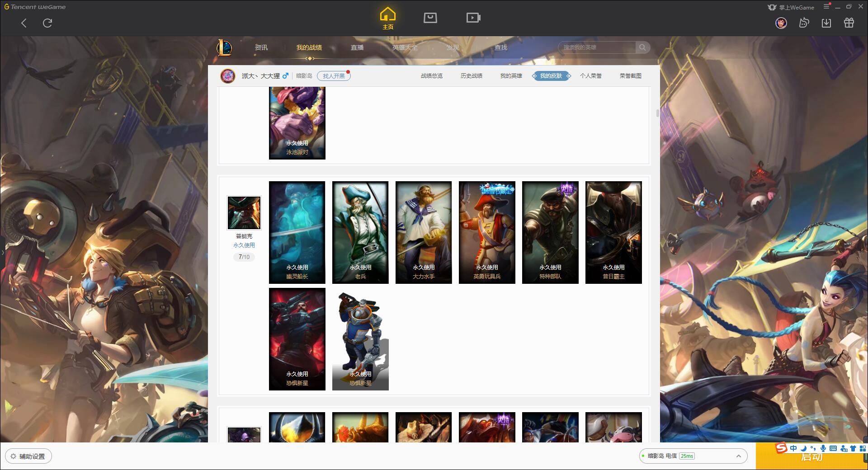The height and width of the screenshot is (470, 868).
Task: Open the 昔日霸主 skin card
Action: 613,232
